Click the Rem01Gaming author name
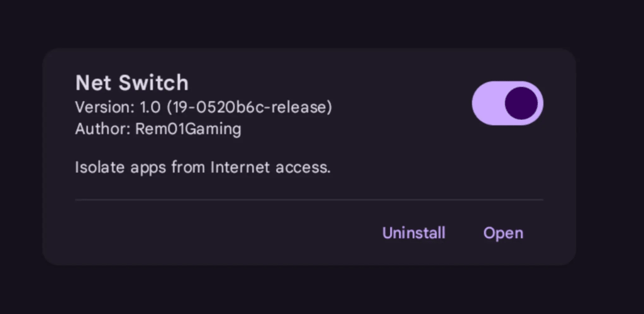Image resolution: width=644 pixels, height=314 pixels. tap(188, 129)
